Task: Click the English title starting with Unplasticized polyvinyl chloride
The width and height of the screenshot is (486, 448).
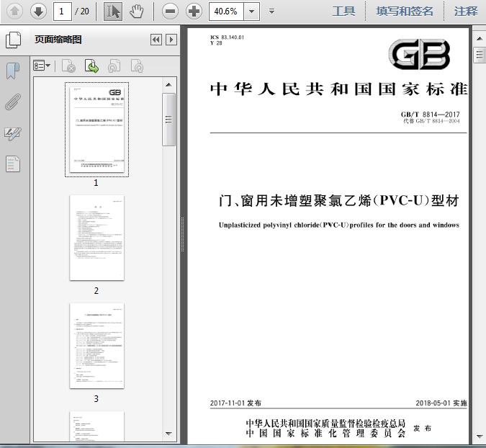Action: (x=339, y=225)
